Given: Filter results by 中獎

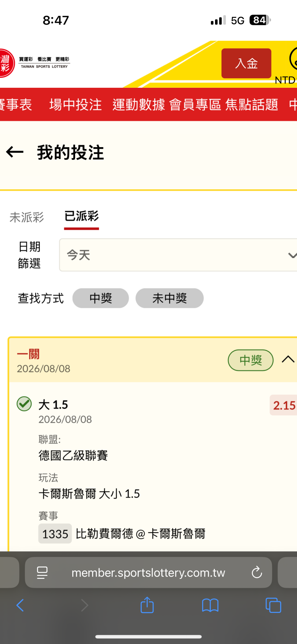Looking at the screenshot, I should tap(101, 298).
